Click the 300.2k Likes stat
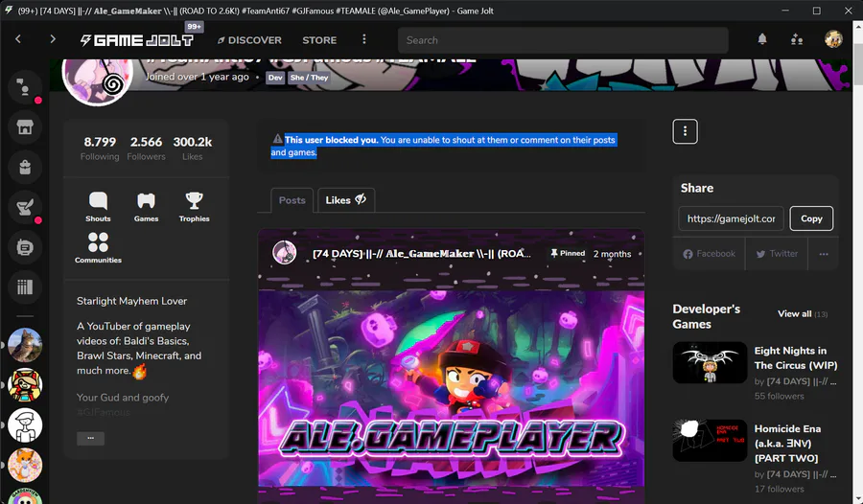Image resolution: width=863 pixels, height=504 pixels. pyautogui.click(x=192, y=149)
